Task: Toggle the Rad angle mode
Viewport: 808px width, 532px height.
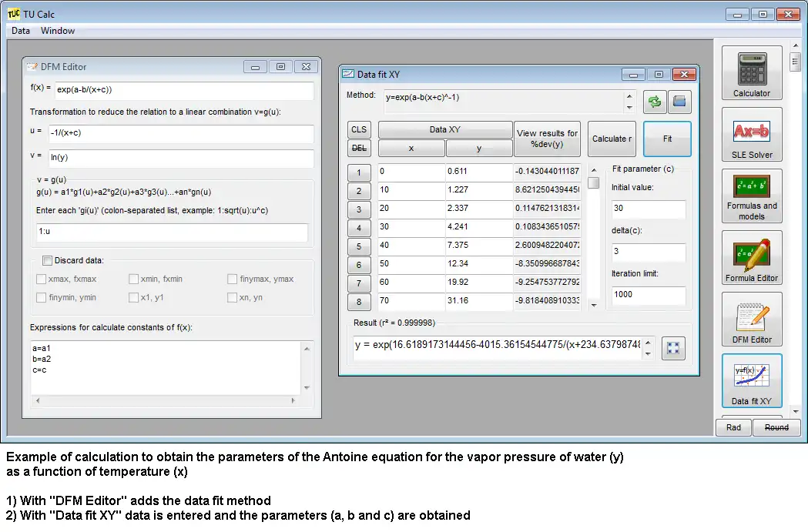Action: [733, 427]
